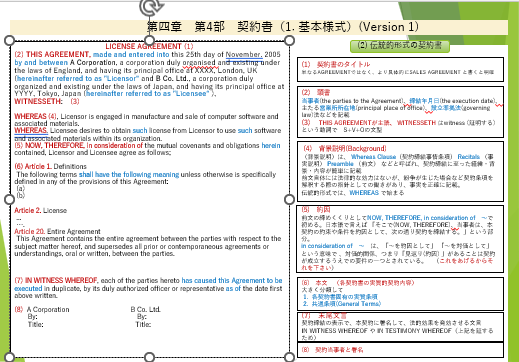The width and height of the screenshot is (519, 362).
Task: Select the (6) 本文 box
Action: (400, 294)
